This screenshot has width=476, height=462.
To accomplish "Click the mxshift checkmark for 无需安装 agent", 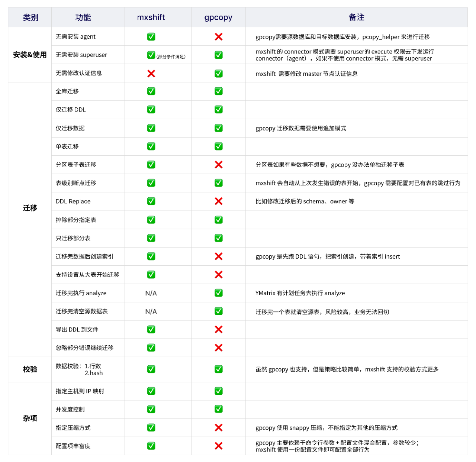I will (151, 36).
